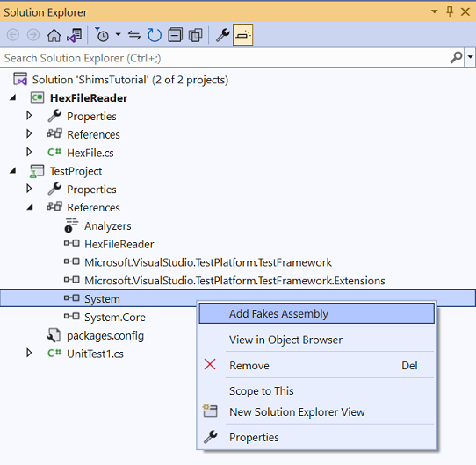The width and height of the screenshot is (476, 465).
Task: Open Pending Changes Filter clock icon
Action: 102,35
